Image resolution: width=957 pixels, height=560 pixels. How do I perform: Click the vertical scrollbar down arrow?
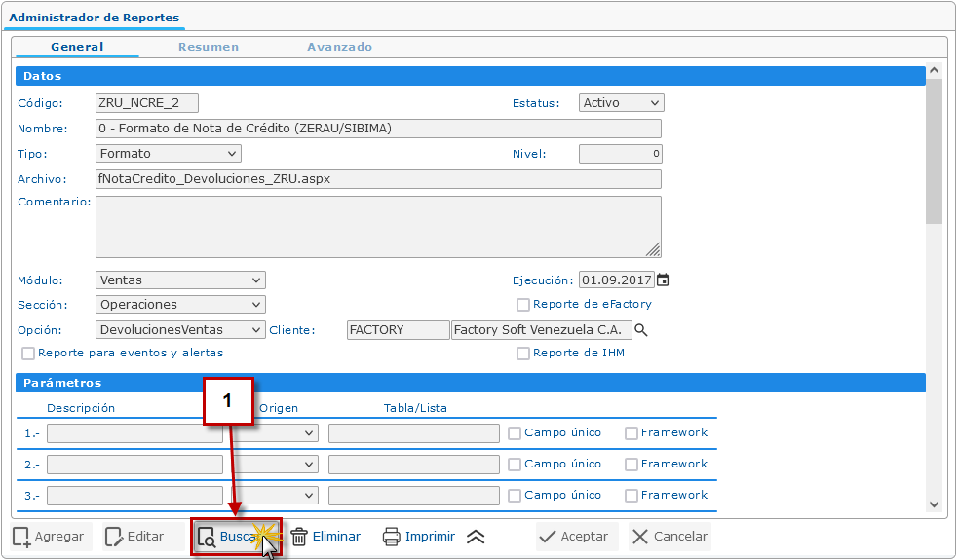pyautogui.click(x=934, y=504)
